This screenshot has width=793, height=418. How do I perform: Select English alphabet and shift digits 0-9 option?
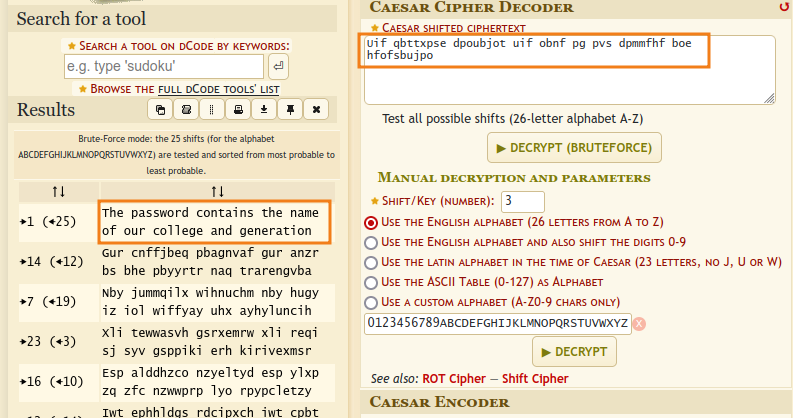pos(372,242)
